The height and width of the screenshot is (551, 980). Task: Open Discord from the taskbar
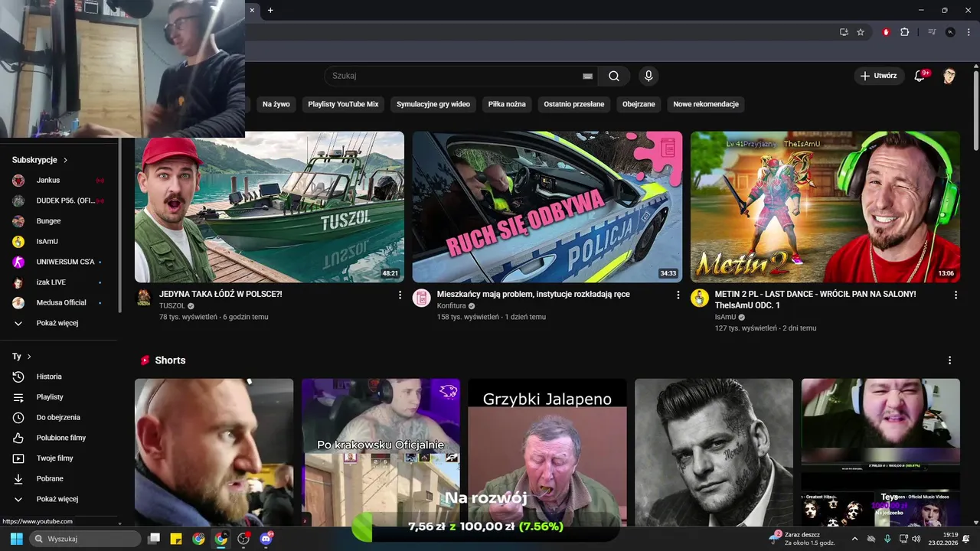point(266,539)
